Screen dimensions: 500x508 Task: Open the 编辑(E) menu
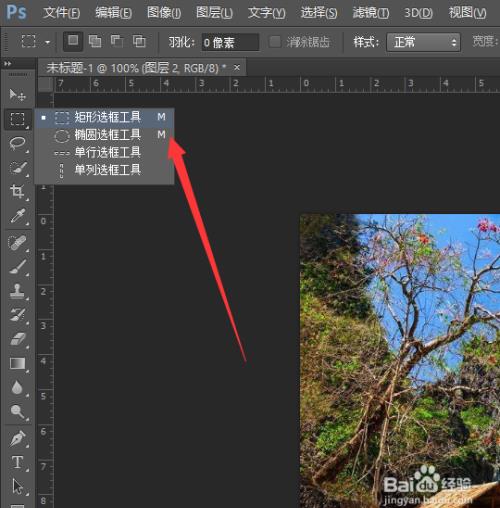113,13
